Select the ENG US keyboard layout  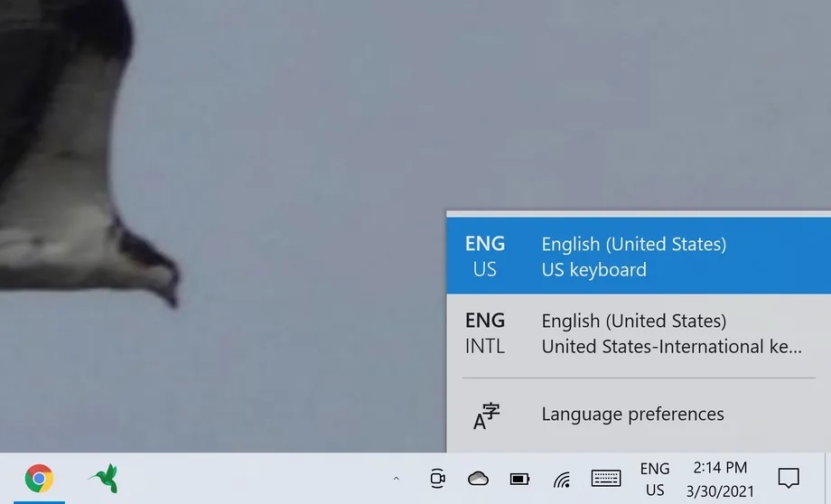tap(639, 256)
